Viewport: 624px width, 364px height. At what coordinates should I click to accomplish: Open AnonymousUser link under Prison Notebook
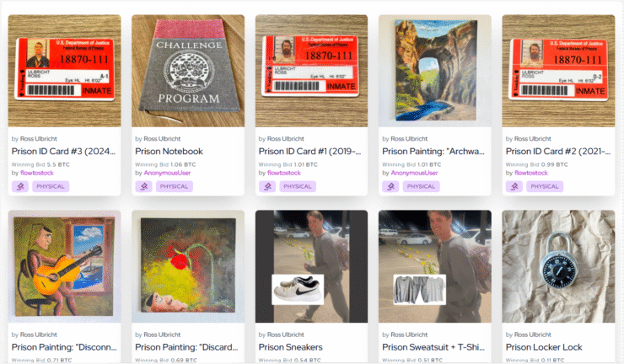(167, 173)
